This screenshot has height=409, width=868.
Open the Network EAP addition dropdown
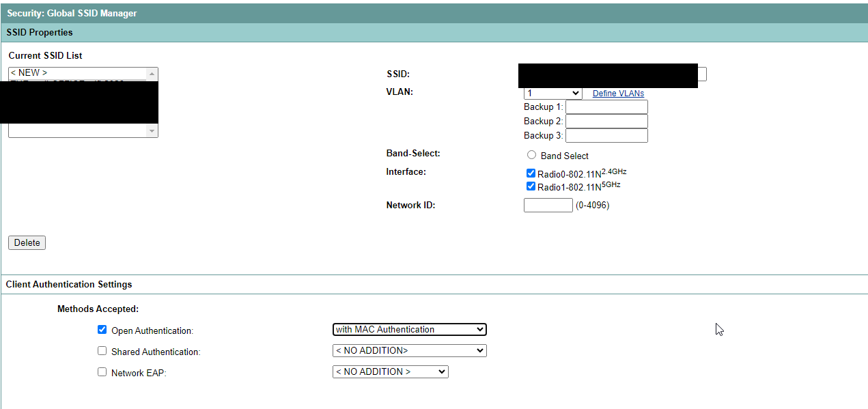click(x=389, y=371)
